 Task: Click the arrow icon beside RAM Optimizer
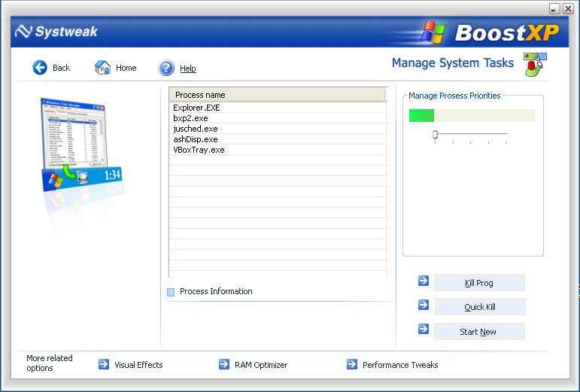224,364
